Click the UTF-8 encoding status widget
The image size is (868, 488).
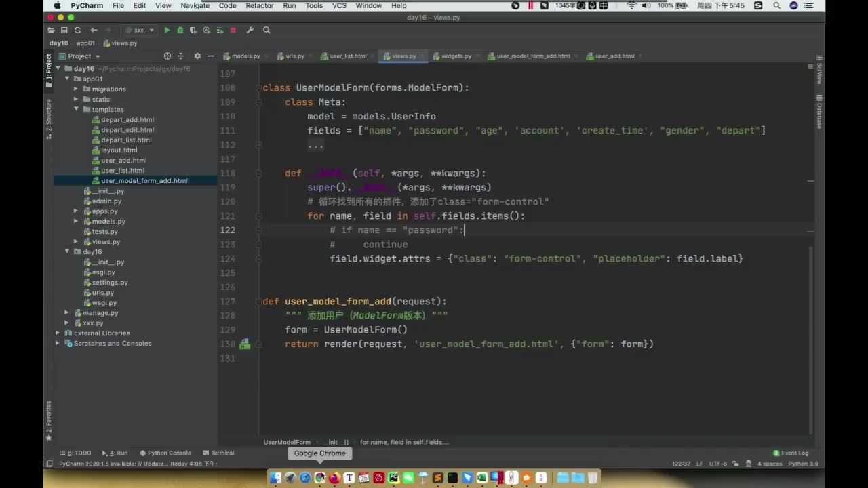(718, 464)
